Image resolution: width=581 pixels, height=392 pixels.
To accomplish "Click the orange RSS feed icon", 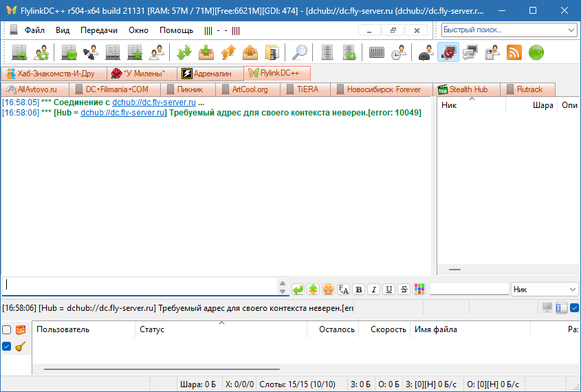I will point(514,52).
